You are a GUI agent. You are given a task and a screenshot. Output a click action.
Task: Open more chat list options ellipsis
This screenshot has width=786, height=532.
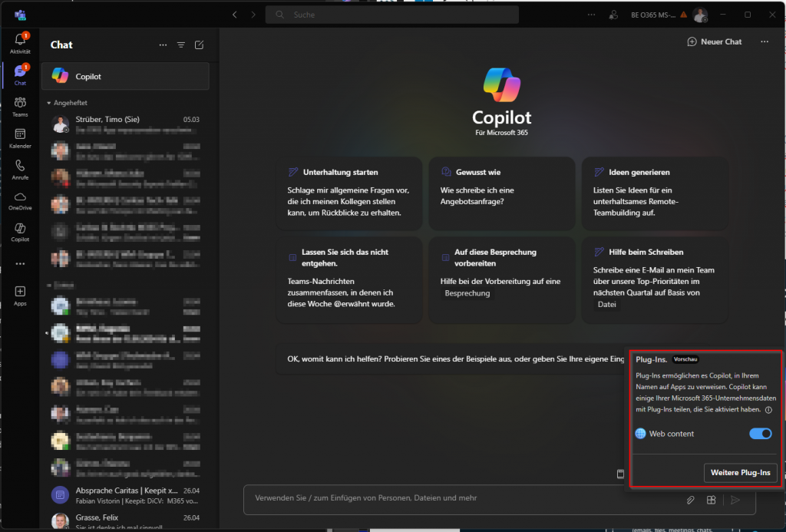pyautogui.click(x=163, y=45)
